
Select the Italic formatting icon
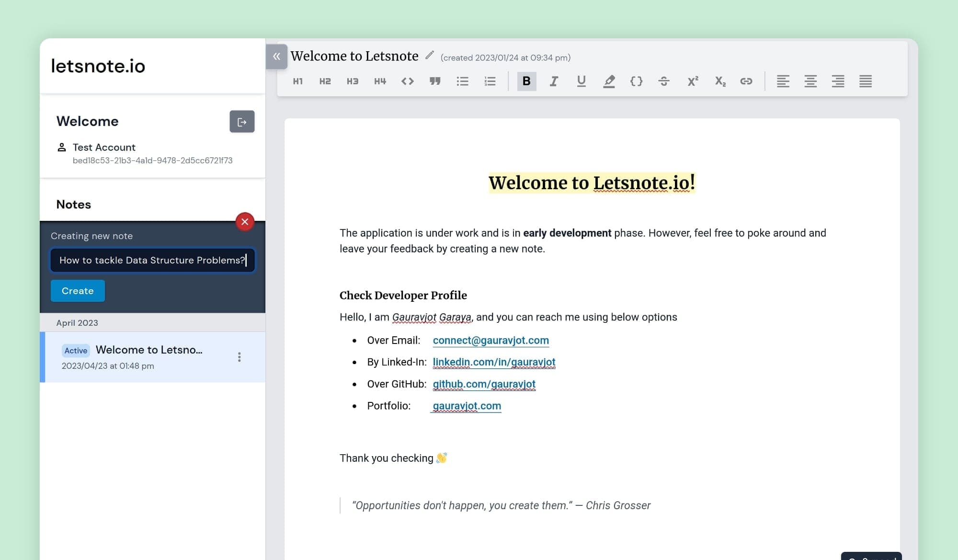pos(555,80)
